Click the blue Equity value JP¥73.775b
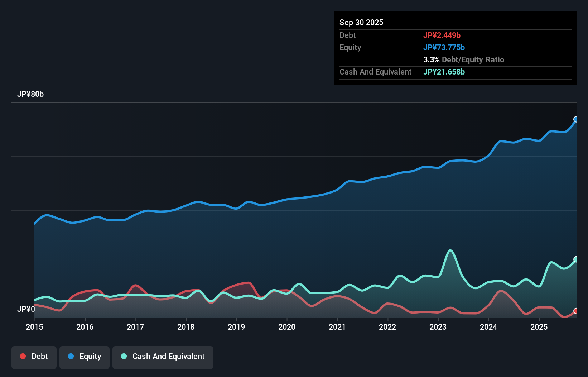Image resolution: width=588 pixels, height=377 pixels. pos(444,47)
